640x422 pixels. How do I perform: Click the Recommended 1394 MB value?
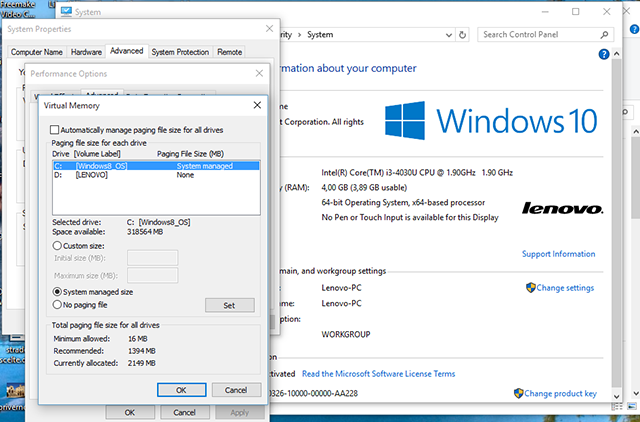pos(141,351)
